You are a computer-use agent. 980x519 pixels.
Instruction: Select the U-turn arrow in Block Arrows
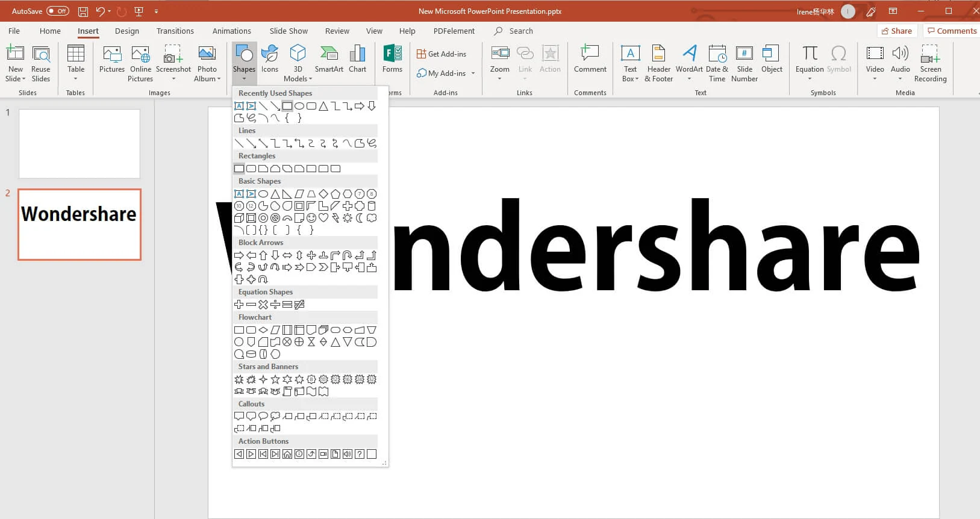tap(348, 255)
